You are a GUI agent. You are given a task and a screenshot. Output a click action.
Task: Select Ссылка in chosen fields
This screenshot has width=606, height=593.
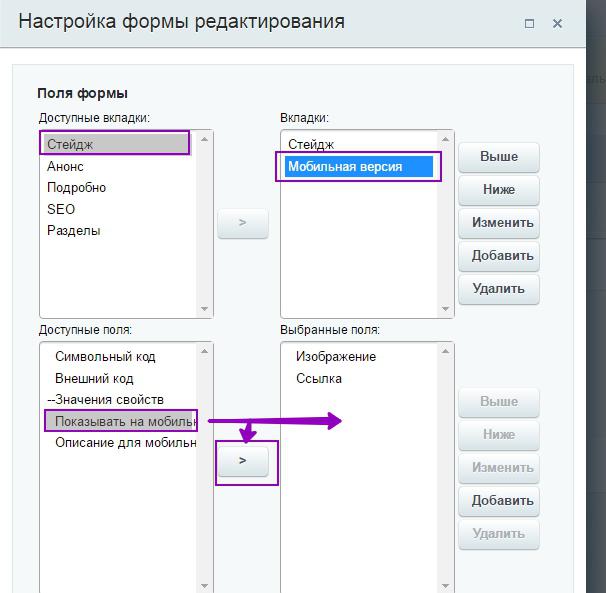point(360,378)
